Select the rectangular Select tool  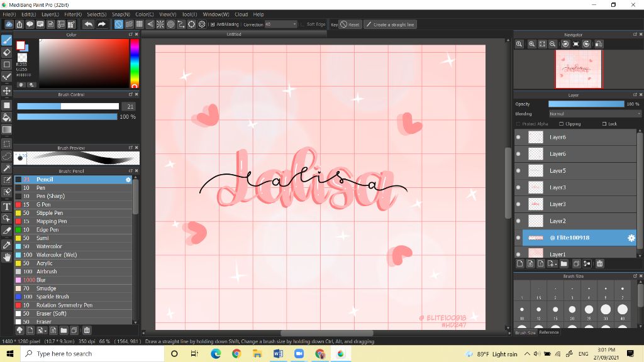6,144
